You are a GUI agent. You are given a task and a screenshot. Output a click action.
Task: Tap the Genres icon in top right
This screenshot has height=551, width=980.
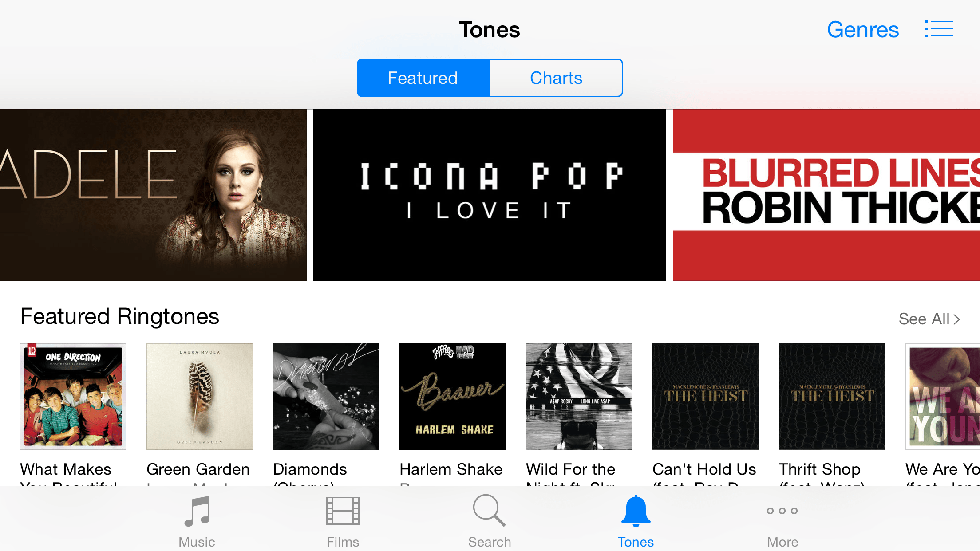point(861,30)
